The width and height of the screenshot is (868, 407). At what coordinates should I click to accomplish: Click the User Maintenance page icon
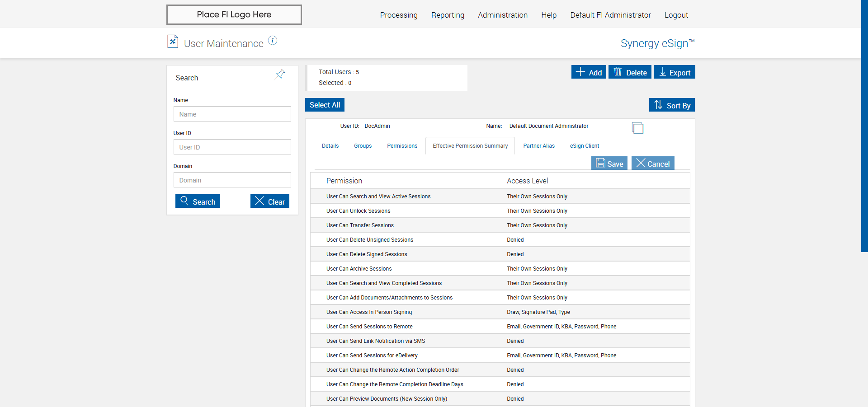point(173,42)
